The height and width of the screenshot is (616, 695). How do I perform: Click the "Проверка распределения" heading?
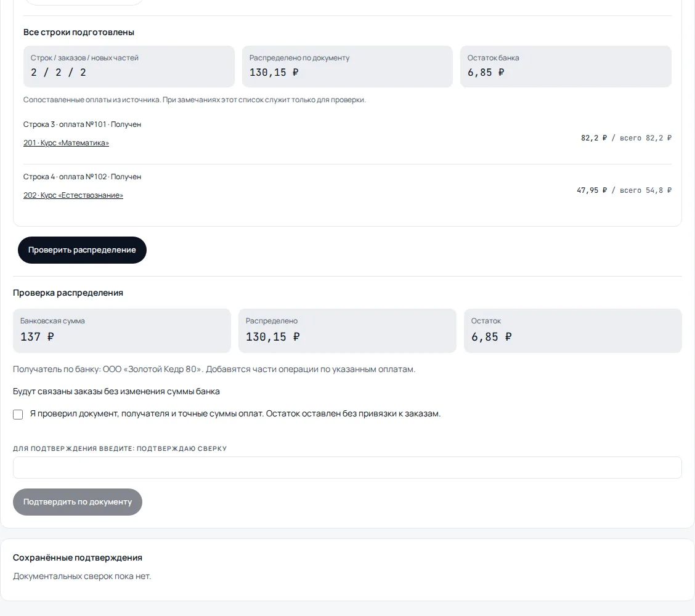pyautogui.click(x=68, y=293)
